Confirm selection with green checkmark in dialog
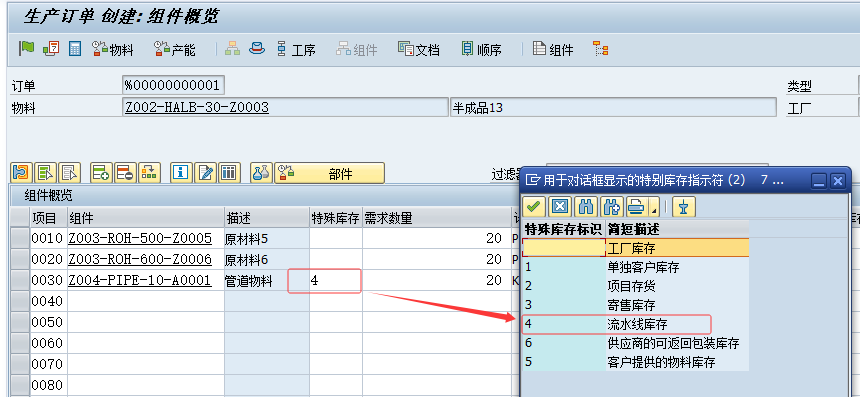Viewport: 860px width, 397px height. click(533, 207)
